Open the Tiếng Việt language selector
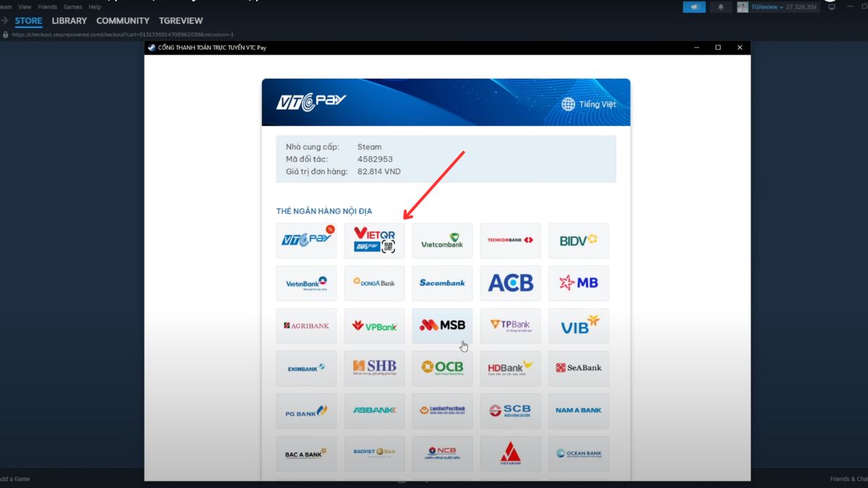Viewport: 868px width, 488px height. (x=589, y=104)
